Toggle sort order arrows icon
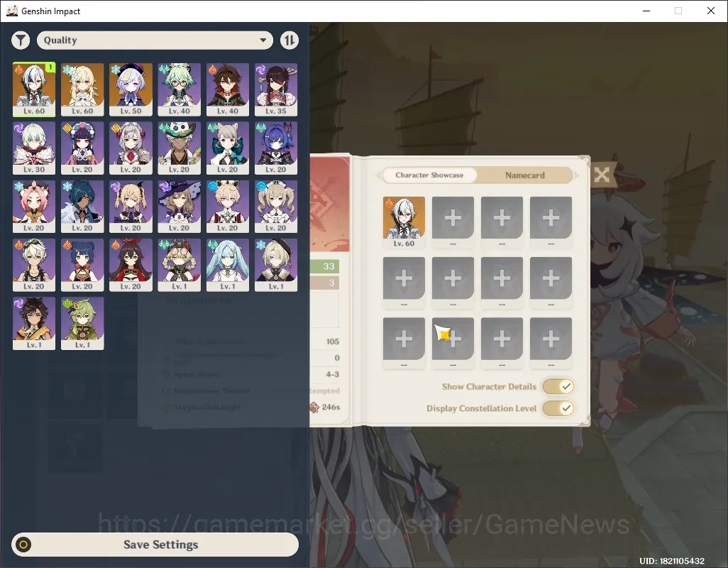This screenshot has width=728, height=568. (289, 40)
